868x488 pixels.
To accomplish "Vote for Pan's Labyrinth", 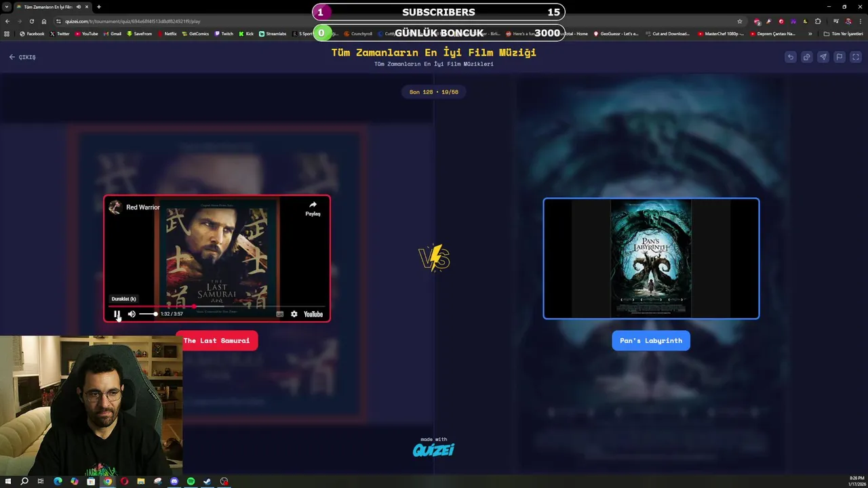I will click(651, 340).
